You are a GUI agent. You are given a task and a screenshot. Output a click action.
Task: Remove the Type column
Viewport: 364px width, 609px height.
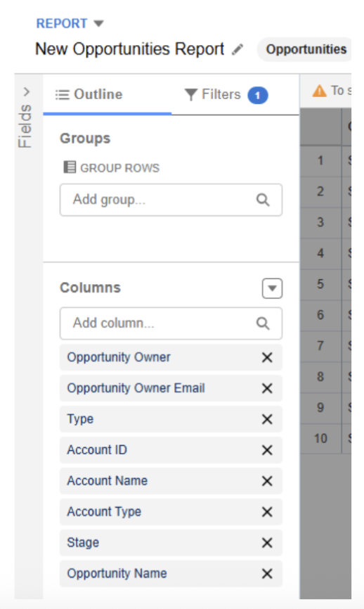tap(267, 419)
